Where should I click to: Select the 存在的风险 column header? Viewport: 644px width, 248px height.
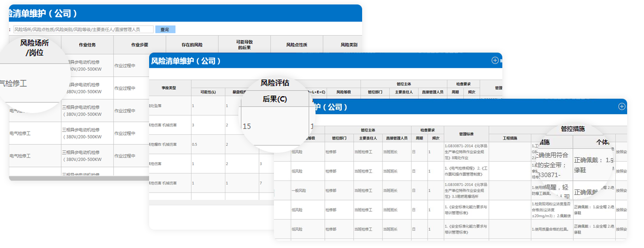[192, 45]
